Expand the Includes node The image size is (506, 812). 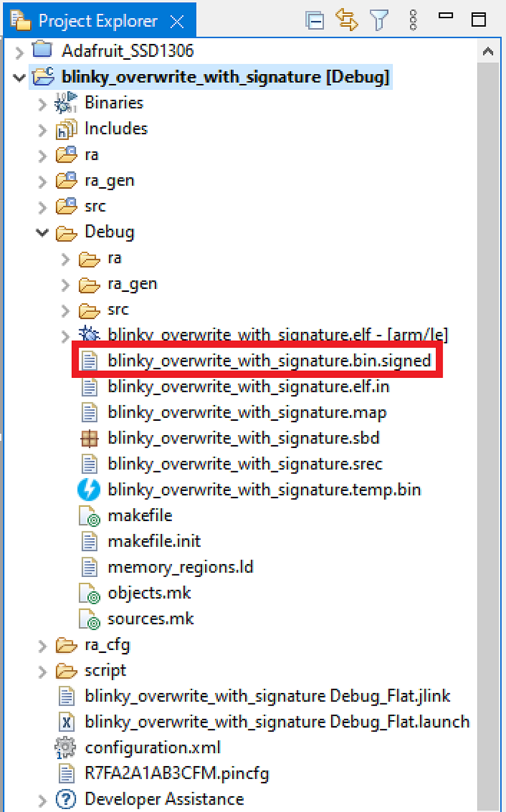pyautogui.click(x=42, y=130)
